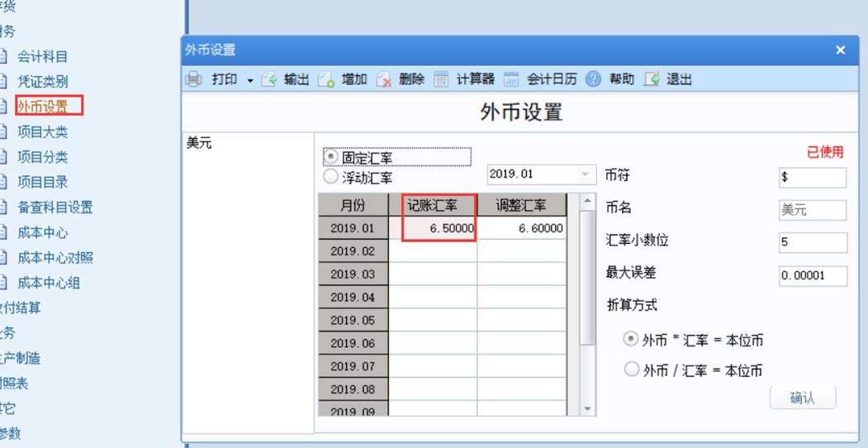Image resolution: width=868 pixels, height=448 pixels.
Task: Open 会计科目 in sidebar
Action: coord(42,56)
